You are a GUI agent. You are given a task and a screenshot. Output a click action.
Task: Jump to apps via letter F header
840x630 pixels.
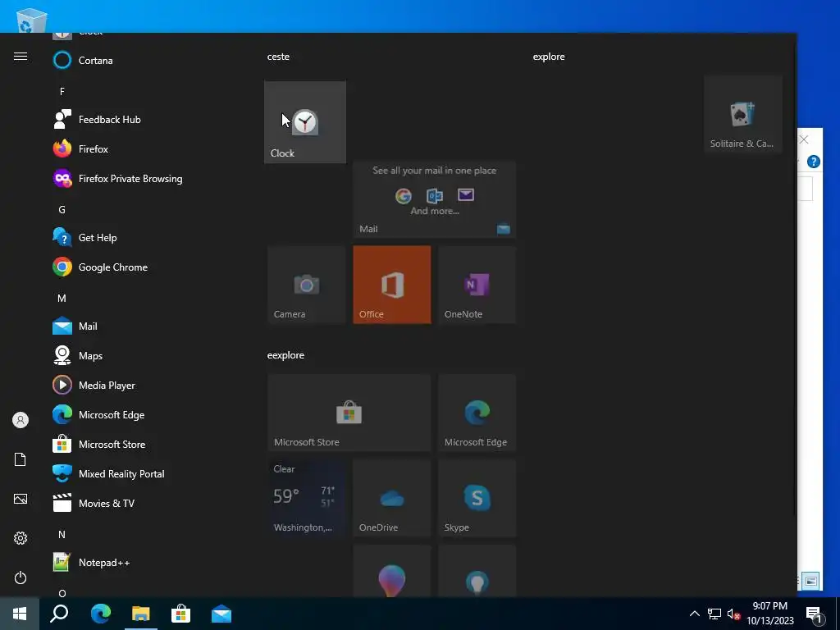(62, 92)
